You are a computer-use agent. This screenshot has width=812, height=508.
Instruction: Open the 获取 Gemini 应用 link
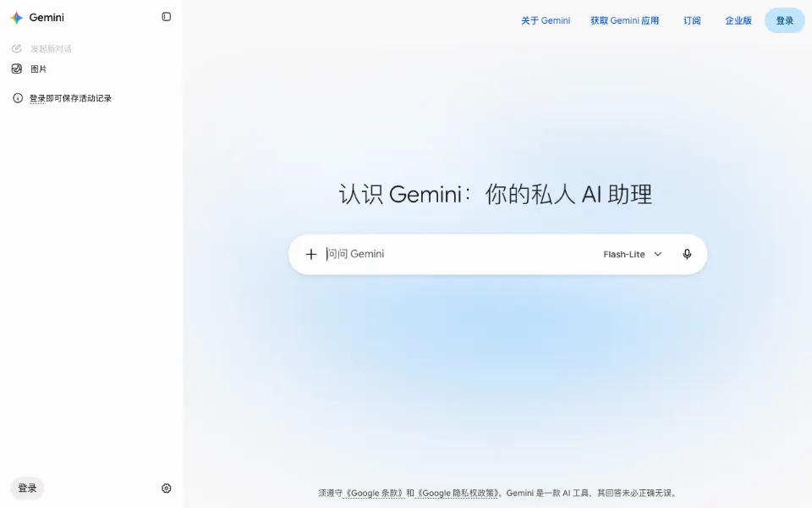point(624,20)
